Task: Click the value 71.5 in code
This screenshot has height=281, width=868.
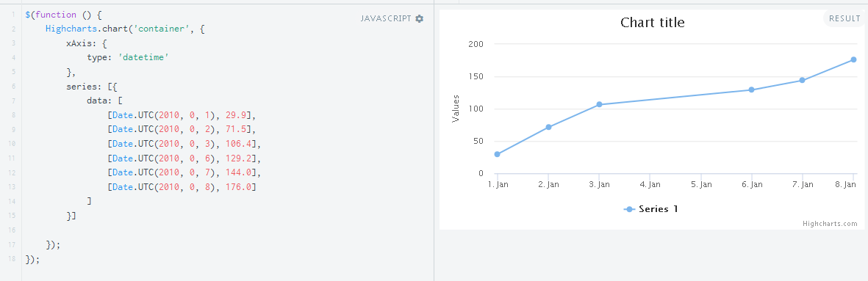Action: tap(237, 129)
